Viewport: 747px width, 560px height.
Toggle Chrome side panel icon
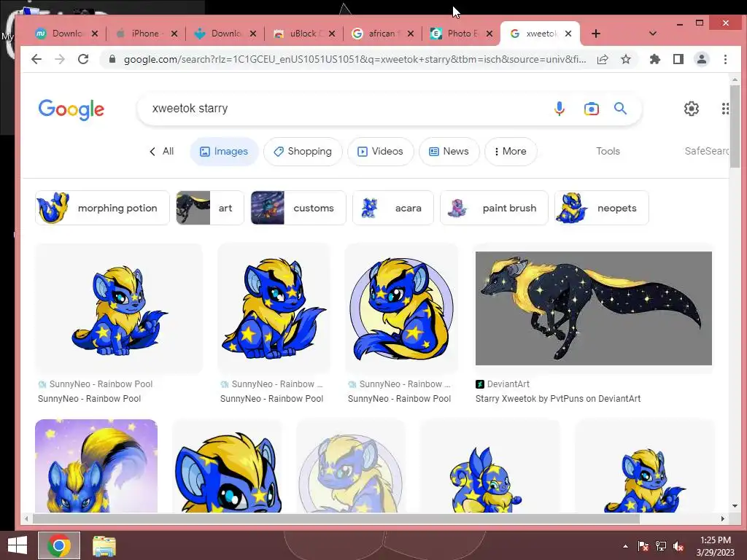coord(678,59)
